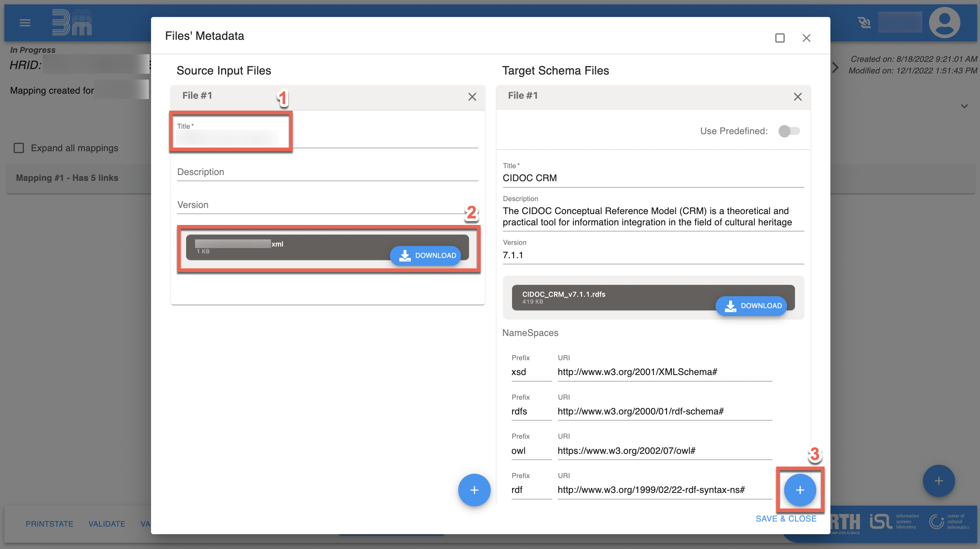Screen dimensions: 980x549
Task: Download the CIDOC_CRM_v7.1.1.rdfs file
Action: 751,306
